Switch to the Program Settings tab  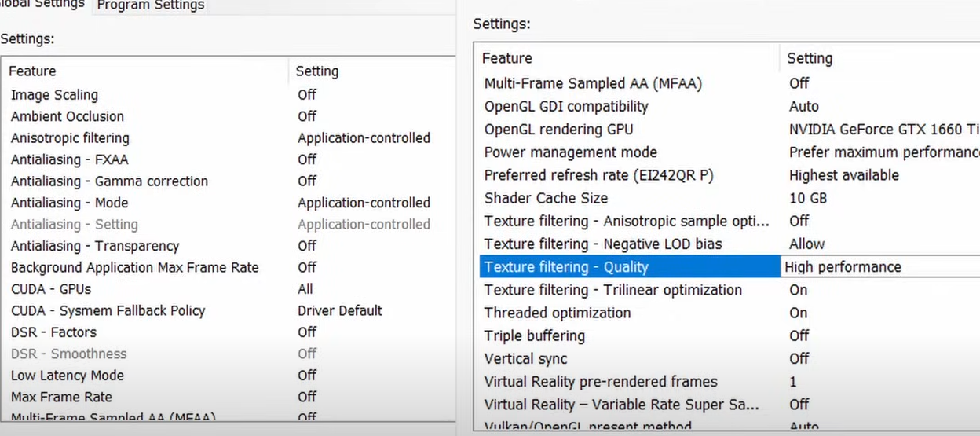(150, 5)
